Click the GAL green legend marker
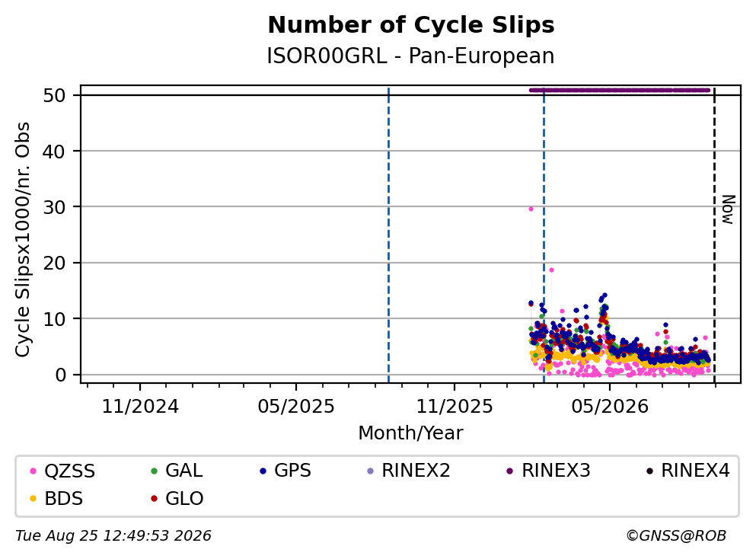The width and height of the screenshot is (756, 559). 155,471
